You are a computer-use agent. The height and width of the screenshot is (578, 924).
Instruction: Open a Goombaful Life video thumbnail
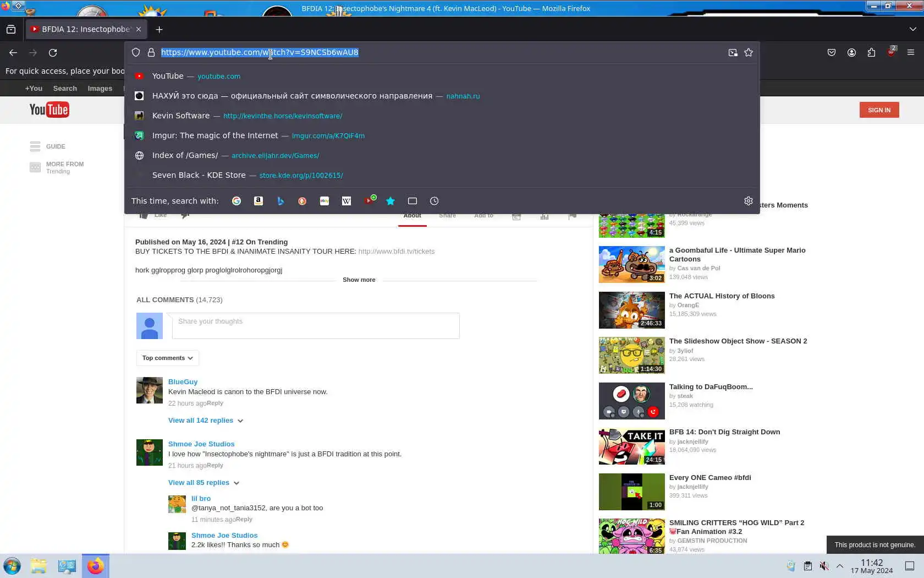[x=631, y=264]
